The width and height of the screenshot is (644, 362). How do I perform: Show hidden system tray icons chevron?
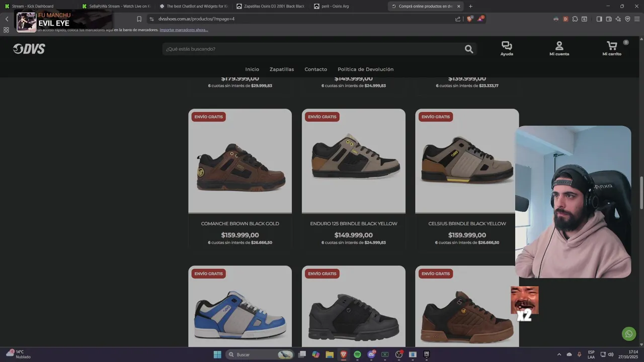[x=559, y=354]
